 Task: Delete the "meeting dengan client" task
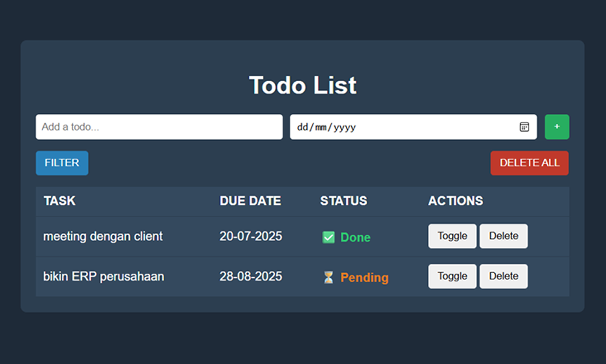pos(503,236)
